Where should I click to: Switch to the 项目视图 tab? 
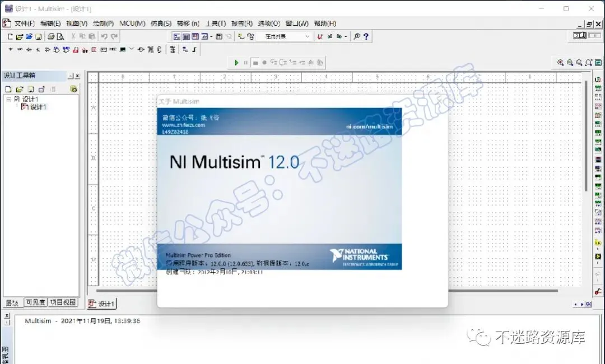point(63,302)
